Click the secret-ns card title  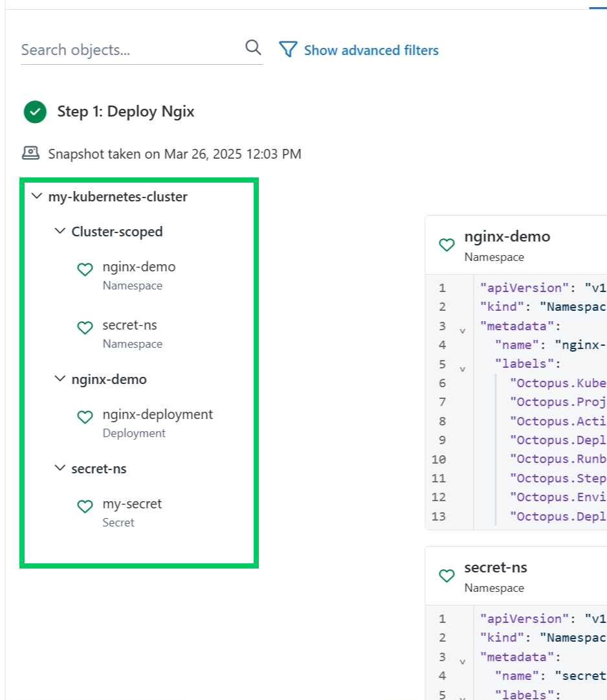click(x=496, y=567)
